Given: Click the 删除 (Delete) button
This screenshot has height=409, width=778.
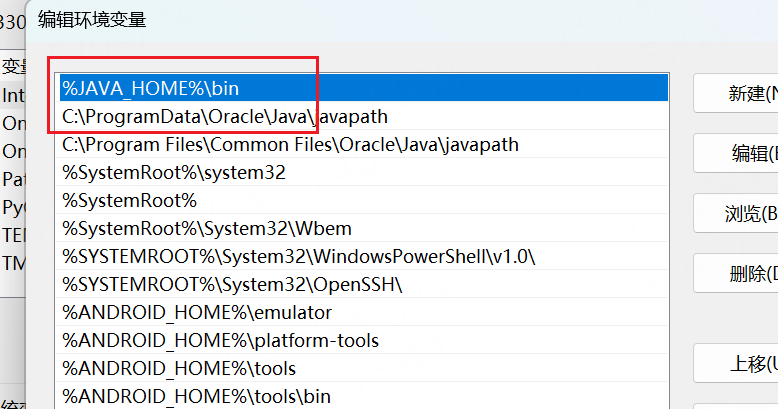Looking at the screenshot, I should [x=736, y=273].
